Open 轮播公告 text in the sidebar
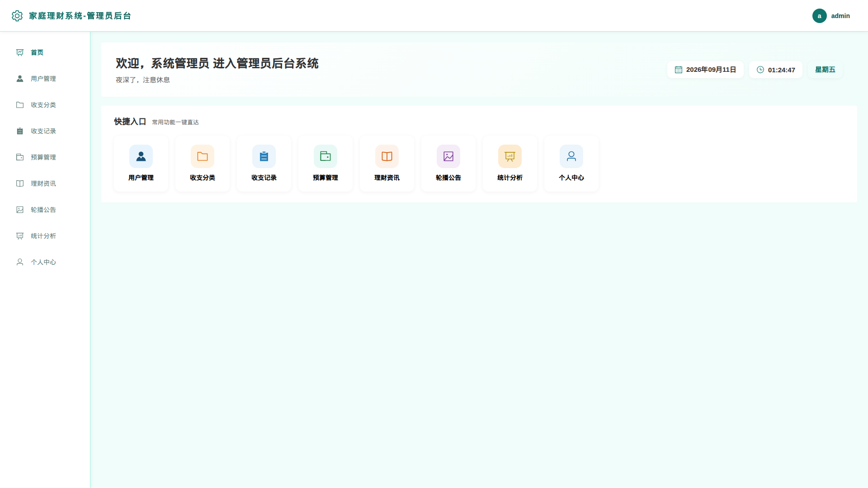This screenshot has width=868, height=488. pyautogui.click(x=43, y=210)
